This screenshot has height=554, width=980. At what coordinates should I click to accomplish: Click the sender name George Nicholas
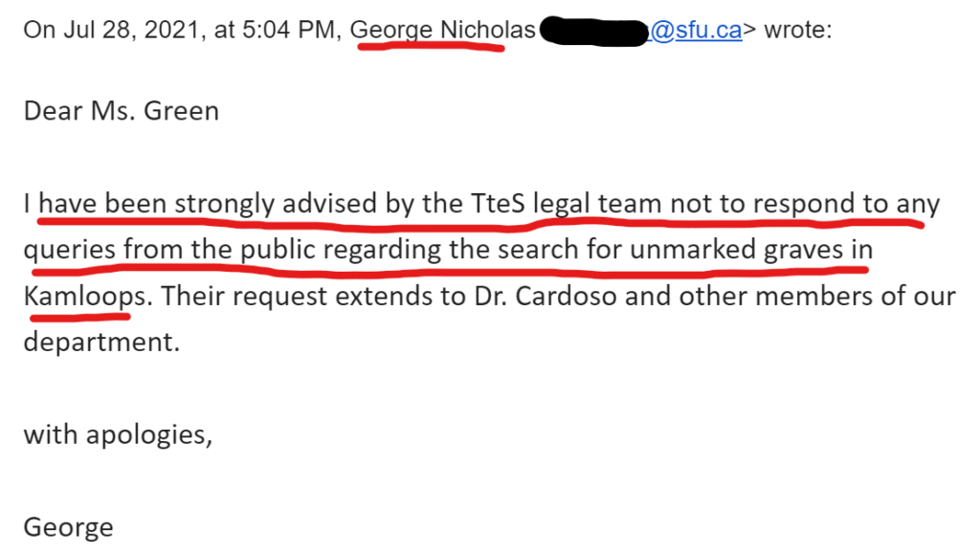443,30
